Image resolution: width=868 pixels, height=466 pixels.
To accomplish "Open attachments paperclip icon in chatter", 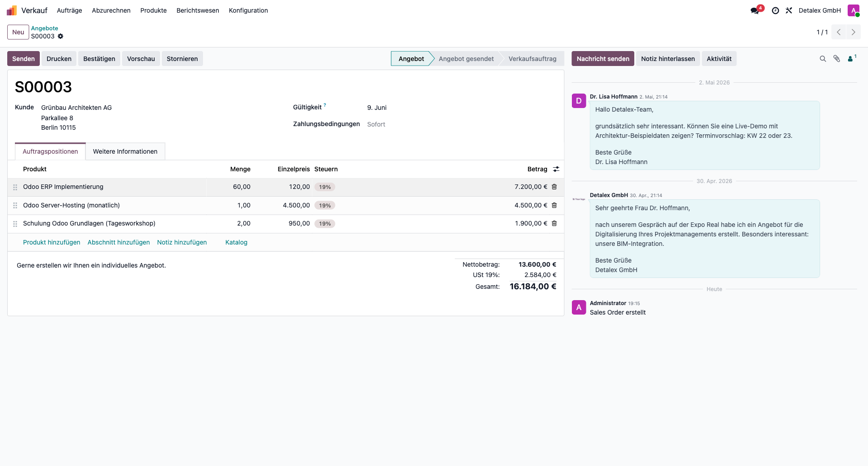I will point(837,59).
